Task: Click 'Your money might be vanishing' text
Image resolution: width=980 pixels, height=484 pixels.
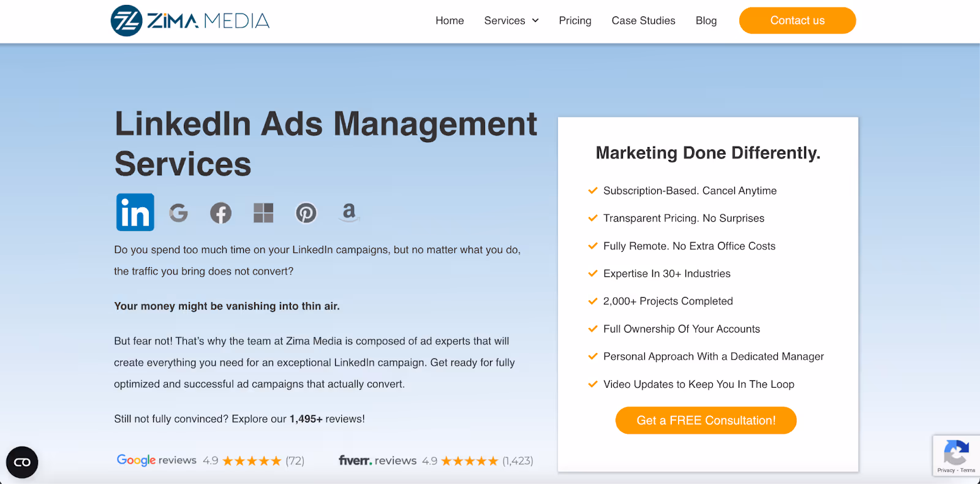Action: click(x=227, y=306)
